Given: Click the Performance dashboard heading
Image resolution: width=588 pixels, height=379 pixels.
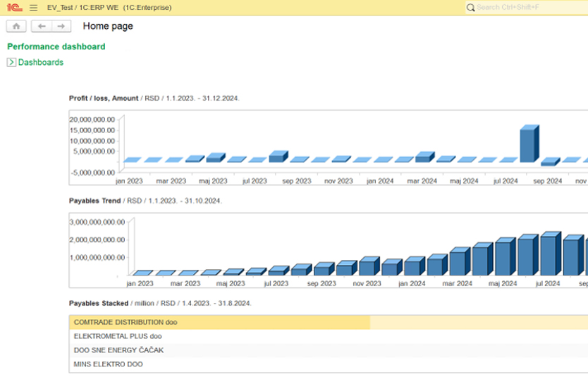Looking at the screenshot, I should click(56, 46).
